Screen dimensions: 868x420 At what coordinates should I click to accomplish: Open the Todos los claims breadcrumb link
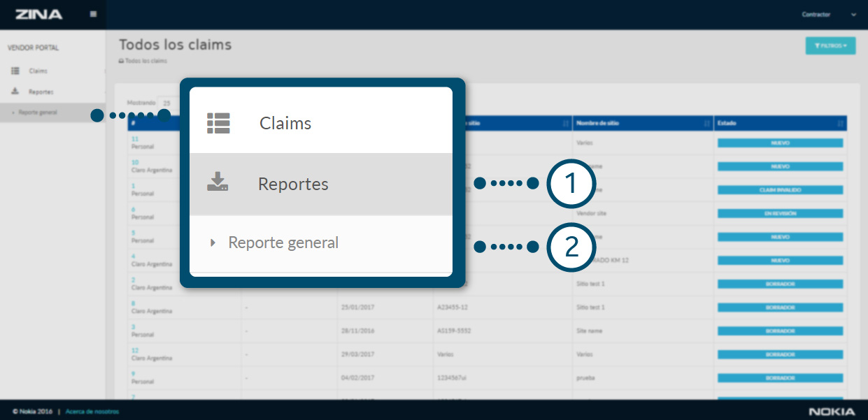(145, 61)
